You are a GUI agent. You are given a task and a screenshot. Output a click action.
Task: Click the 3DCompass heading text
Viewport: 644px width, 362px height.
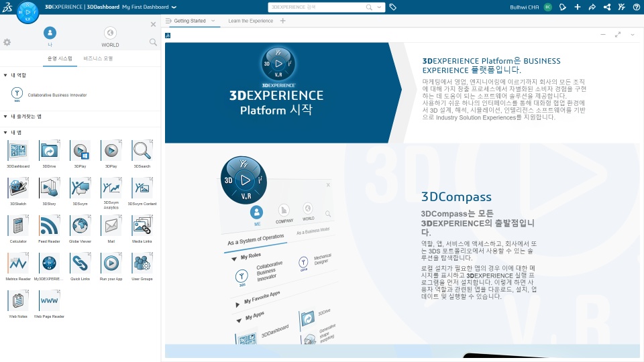click(x=456, y=197)
